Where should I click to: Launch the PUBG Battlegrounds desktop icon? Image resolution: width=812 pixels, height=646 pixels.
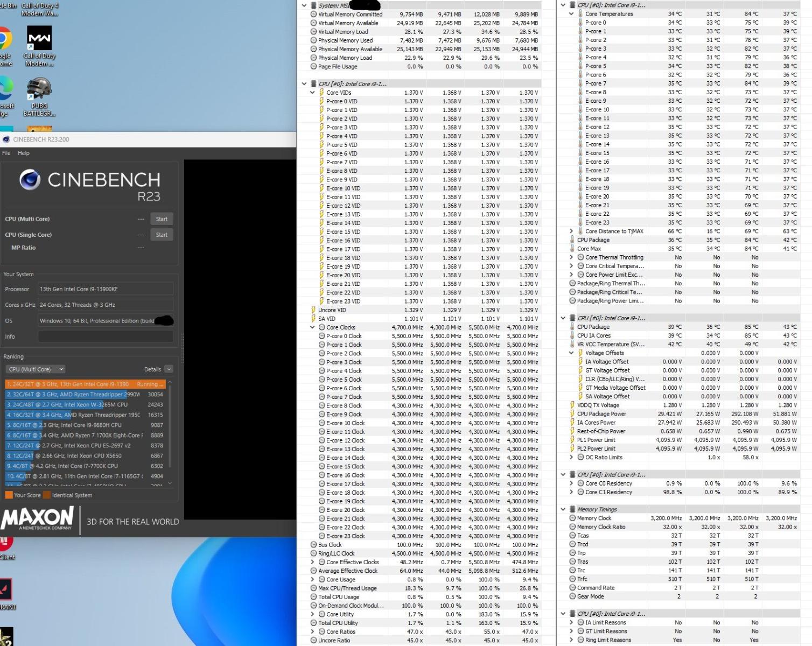(x=39, y=89)
